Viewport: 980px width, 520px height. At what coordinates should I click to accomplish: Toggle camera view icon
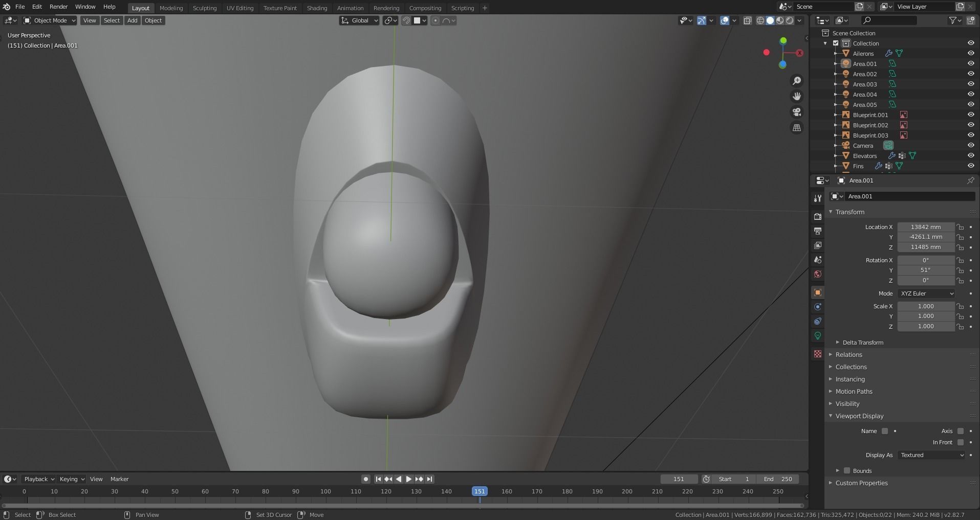pos(797,112)
